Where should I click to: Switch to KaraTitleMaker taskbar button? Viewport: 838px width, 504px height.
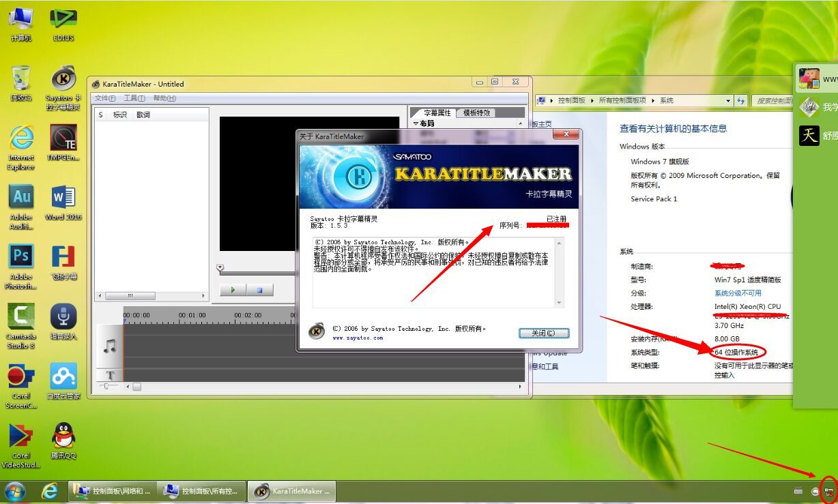click(291, 491)
